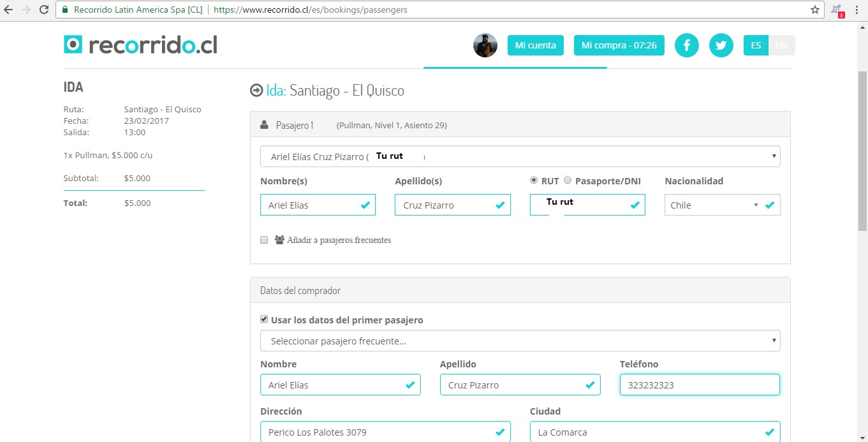This screenshot has width=868, height=442.
Task: Uncheck Usar los datos del primer pasajero
Action: coord(264,320)
